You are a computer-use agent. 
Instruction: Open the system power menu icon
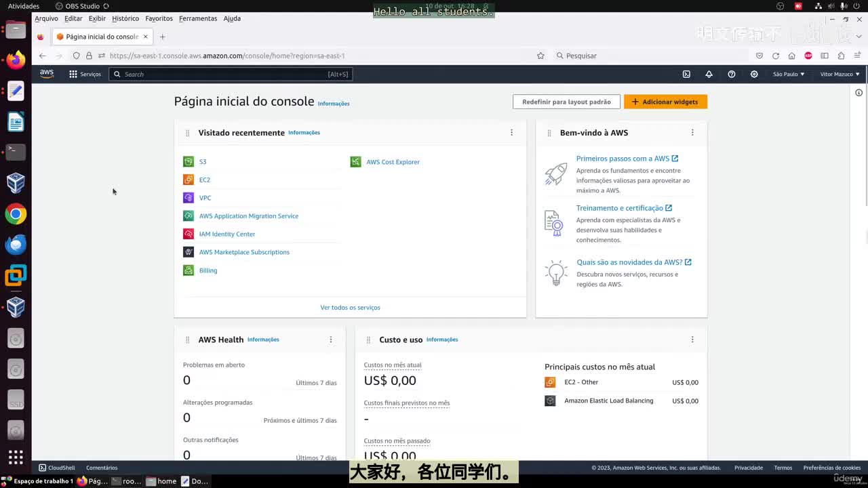click(858, 6)
